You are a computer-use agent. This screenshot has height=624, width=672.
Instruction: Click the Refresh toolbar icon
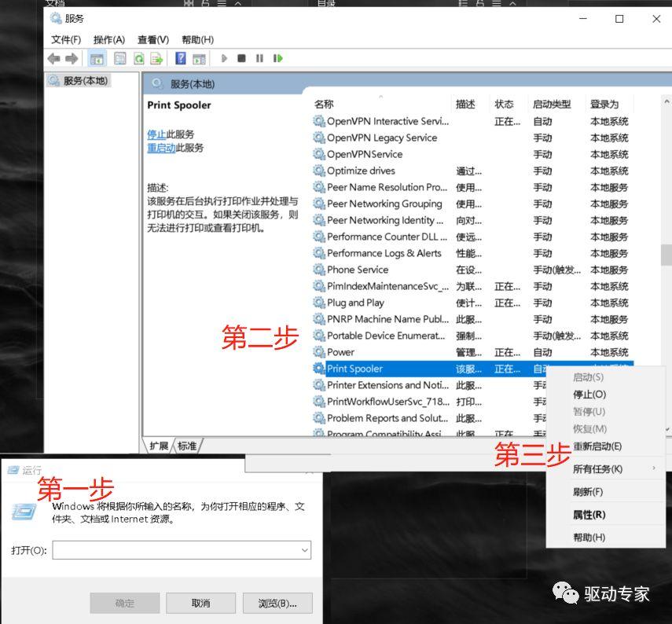click(x=138, y=58)
